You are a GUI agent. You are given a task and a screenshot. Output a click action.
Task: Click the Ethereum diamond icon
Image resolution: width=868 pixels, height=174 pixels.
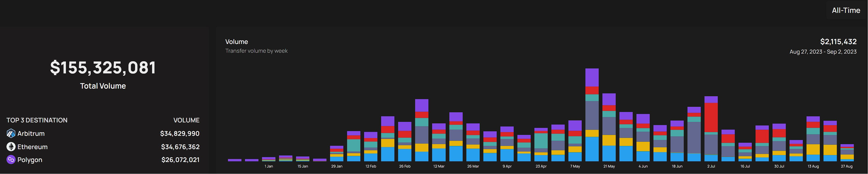point(11,147)
